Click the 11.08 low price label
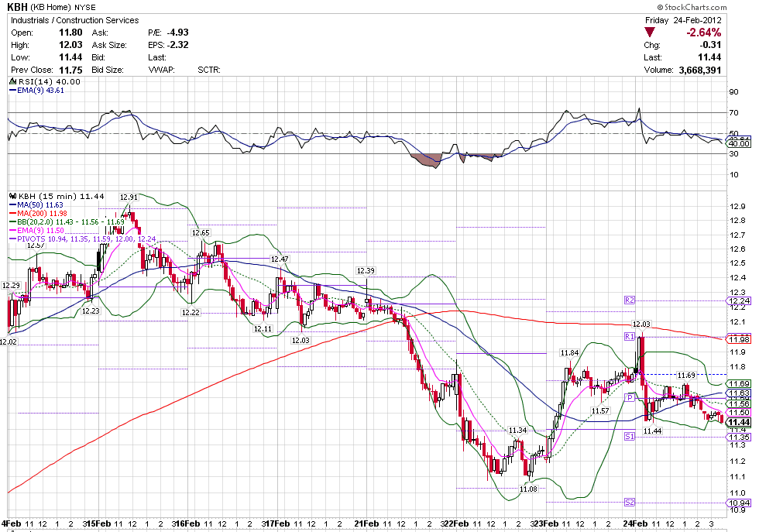This screenshot has height=532, width=759. click(x=528, y=489)
